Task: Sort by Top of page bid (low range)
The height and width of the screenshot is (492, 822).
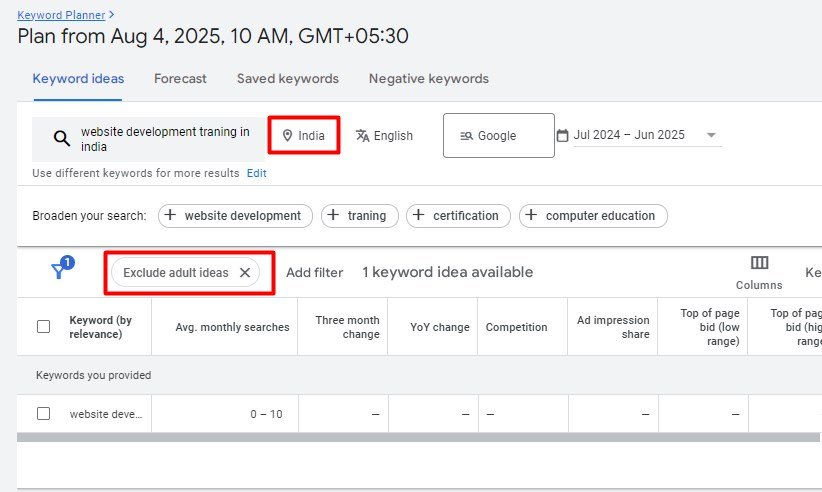Action: tap(710, 327)
